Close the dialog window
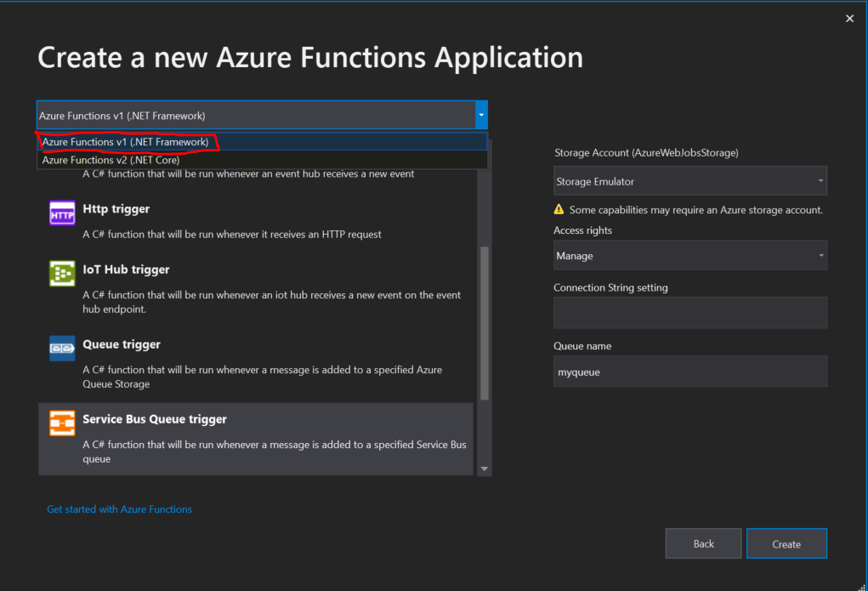Image resolution: width=868 pixels, height=591 pixels. click(849, 19)
